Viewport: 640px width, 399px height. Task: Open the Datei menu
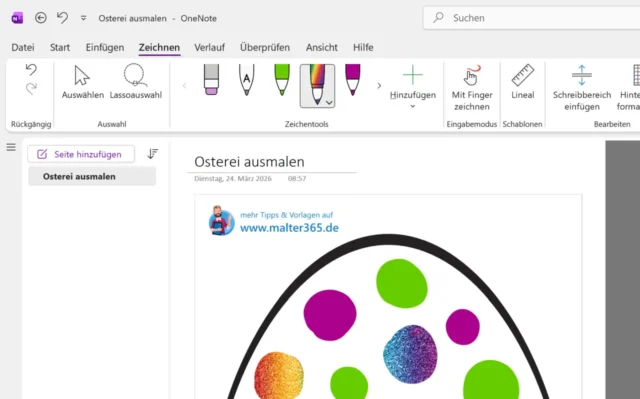click(x=23, y=47)
